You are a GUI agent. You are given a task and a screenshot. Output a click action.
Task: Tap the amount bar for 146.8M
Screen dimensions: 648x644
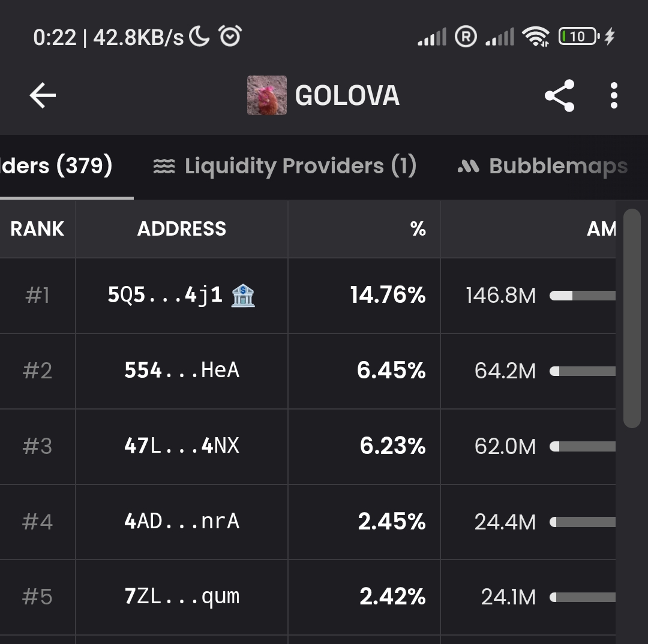(x=582, y=296)
